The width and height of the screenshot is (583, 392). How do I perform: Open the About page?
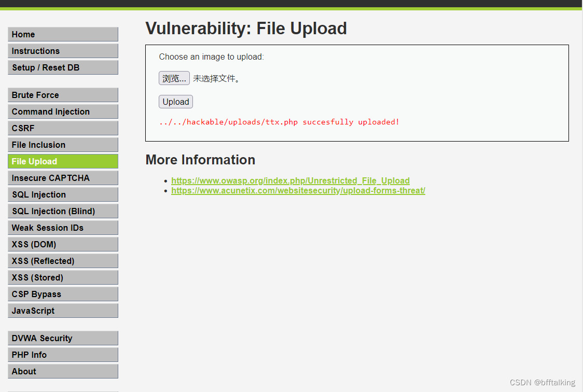(63, 371)
